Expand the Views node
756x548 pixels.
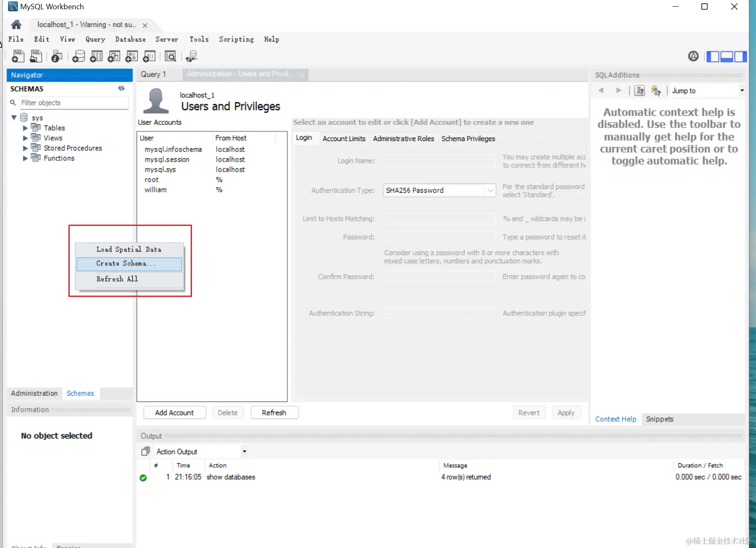pos(25,138)
